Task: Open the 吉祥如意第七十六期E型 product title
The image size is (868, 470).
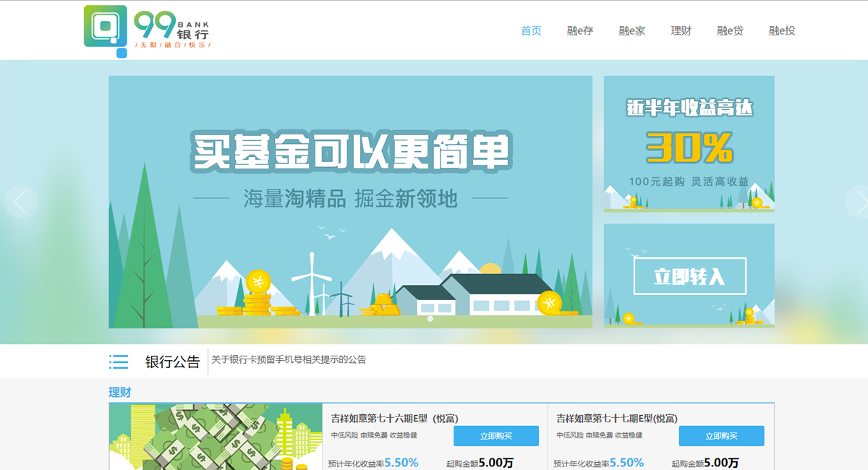Action: pos(394,418)
